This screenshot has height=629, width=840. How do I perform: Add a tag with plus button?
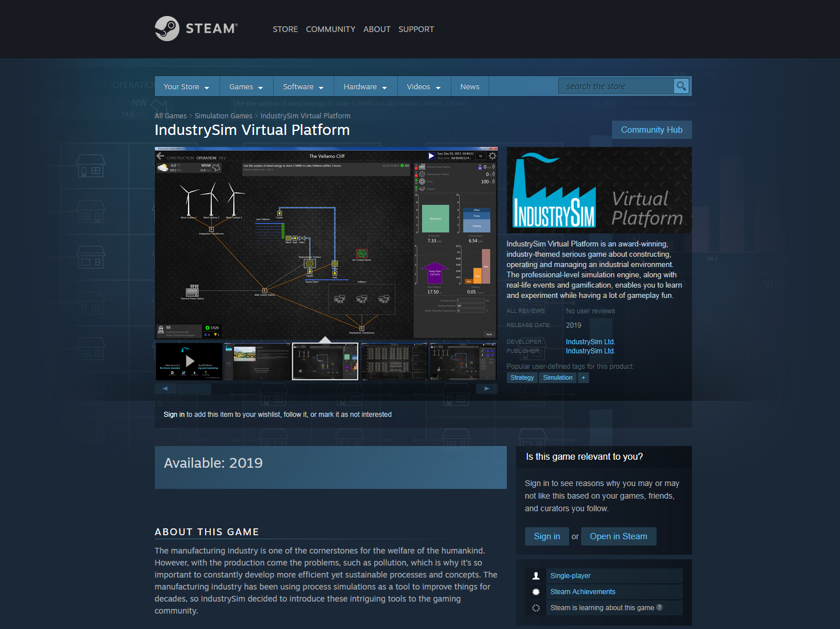(583, 377)
